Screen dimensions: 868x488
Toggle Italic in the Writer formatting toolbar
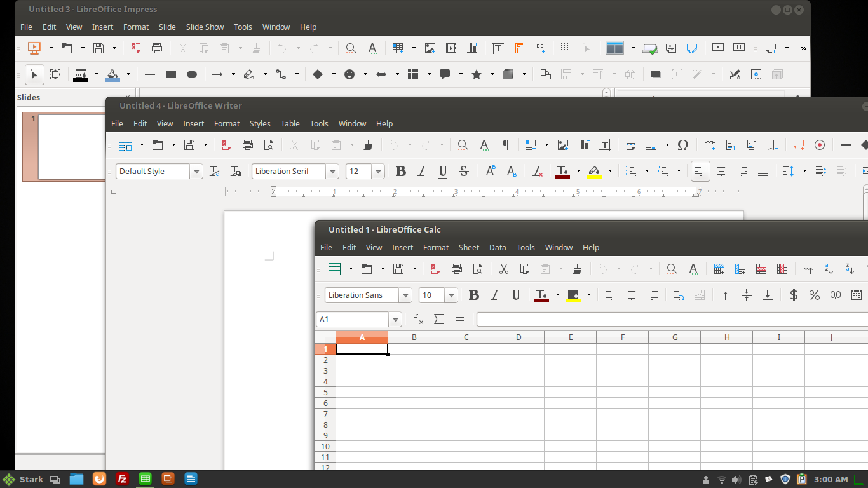421,171
